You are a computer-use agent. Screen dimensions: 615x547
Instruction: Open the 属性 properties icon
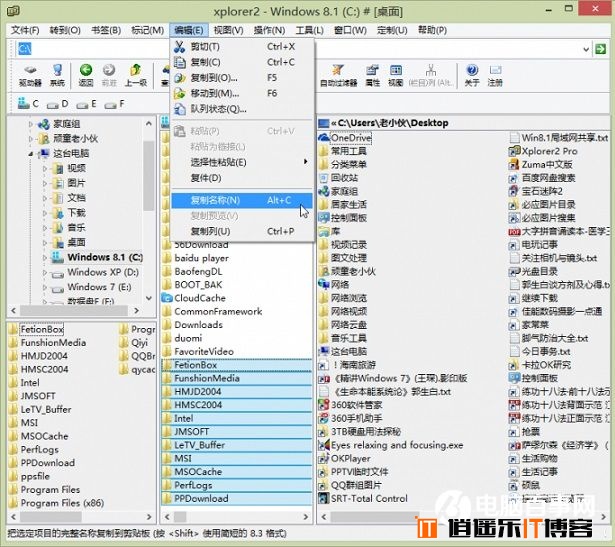372,75
